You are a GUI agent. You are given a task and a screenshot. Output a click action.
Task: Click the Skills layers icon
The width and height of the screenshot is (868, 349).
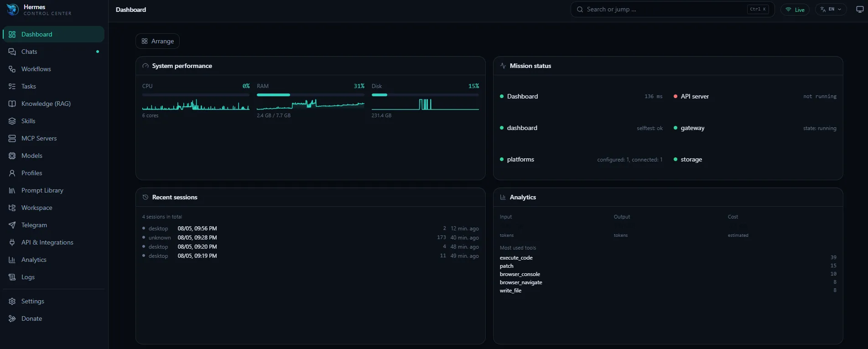(x=12, y=121)
